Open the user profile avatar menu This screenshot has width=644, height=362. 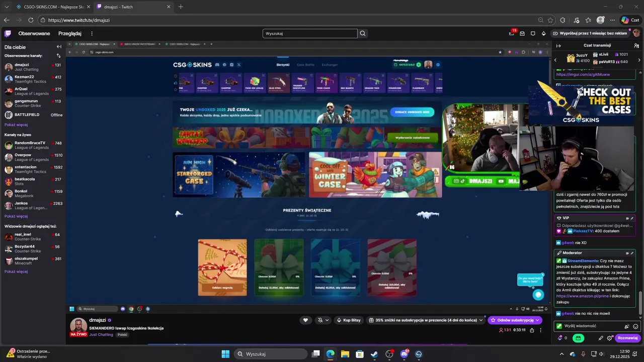click(x=636, y=33)
